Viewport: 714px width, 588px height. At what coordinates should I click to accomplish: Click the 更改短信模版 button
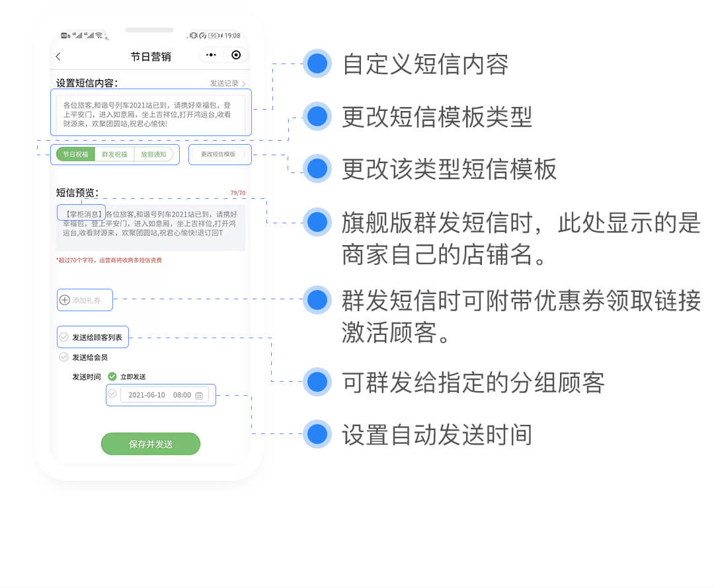tap(218, 155)
